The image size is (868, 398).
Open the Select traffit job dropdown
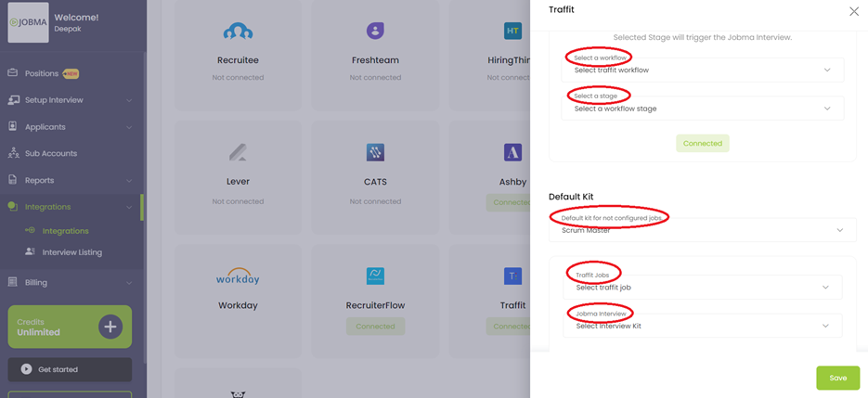703,288
